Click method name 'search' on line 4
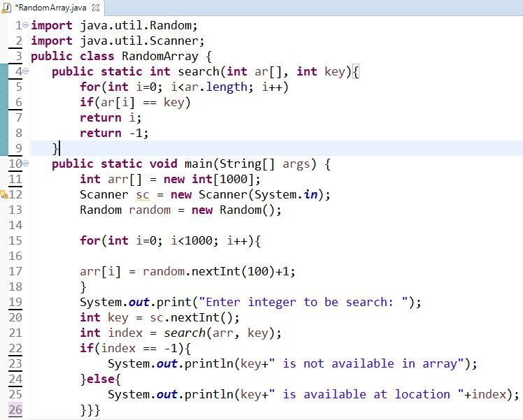 click(x=199, y=71)
